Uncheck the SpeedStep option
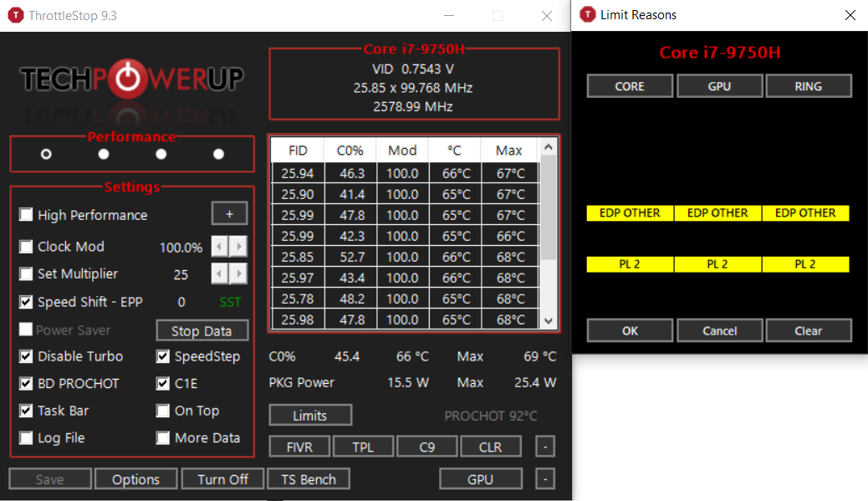Screen dimensions: 868x501 click(163, 356)
